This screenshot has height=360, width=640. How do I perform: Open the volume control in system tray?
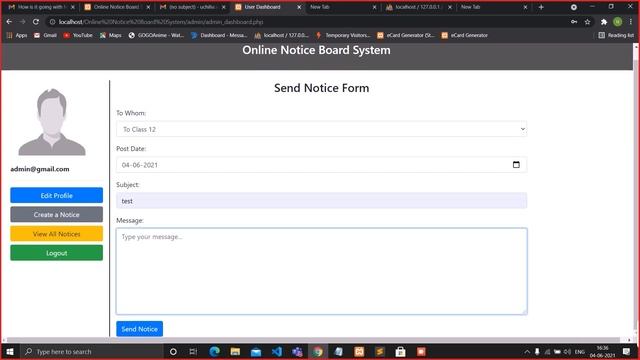tap(567, 351)
